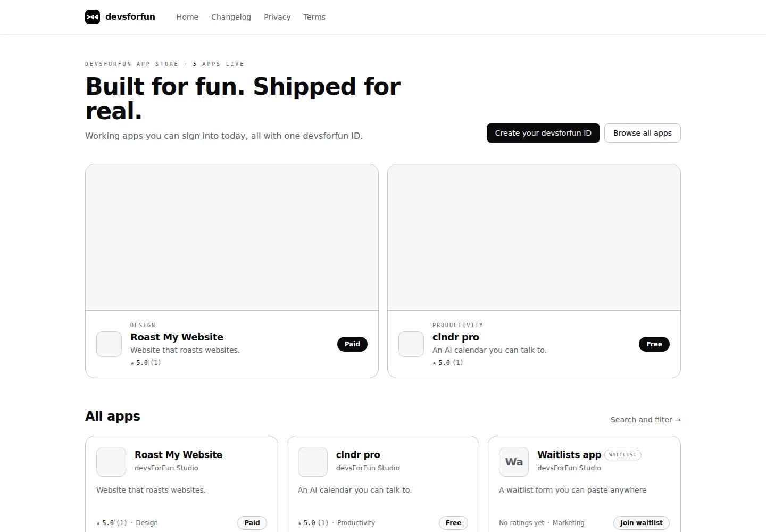Open the Changelog nav item
This screenshot has width=766, height=532.
coord(231,17)
